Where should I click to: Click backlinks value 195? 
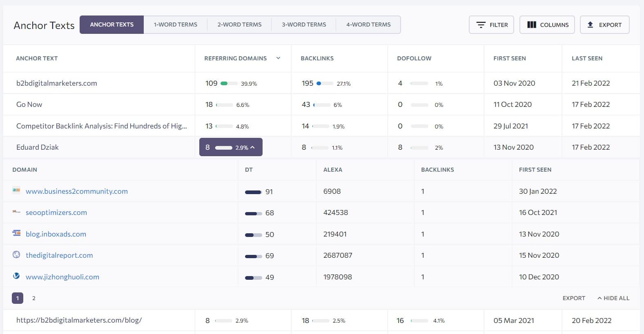[308, 83]
